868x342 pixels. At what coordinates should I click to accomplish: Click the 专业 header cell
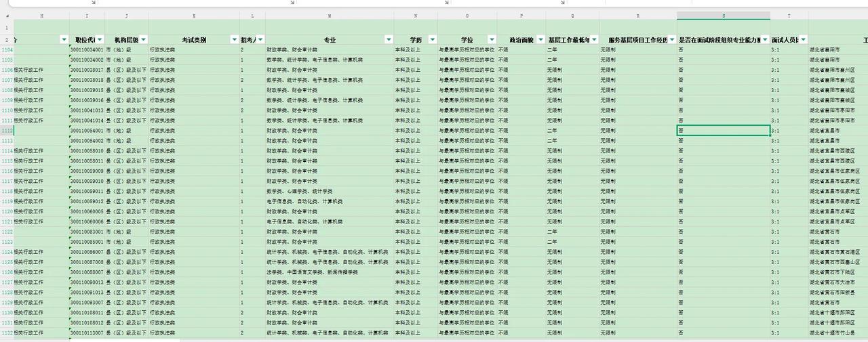(x=330, y=40)
